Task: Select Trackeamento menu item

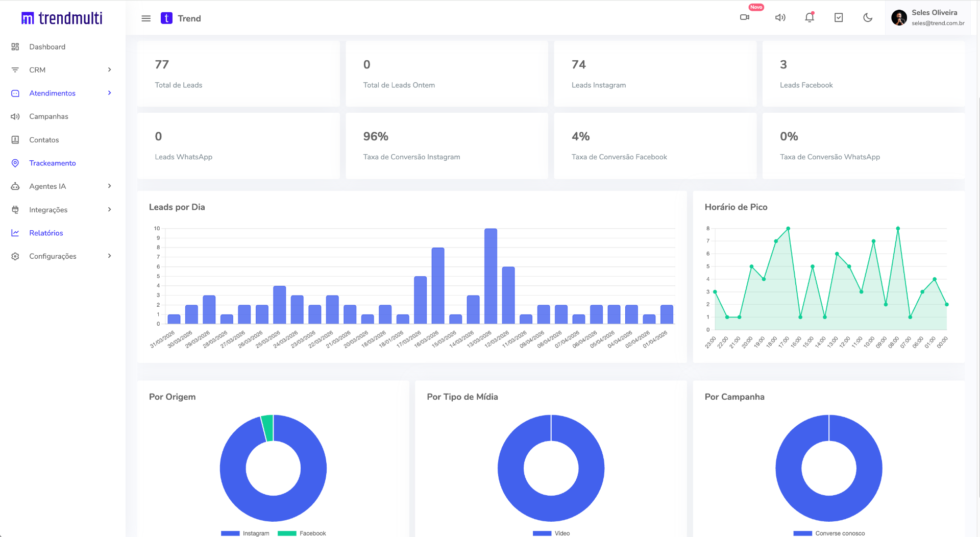Action: click(x=53, y=163)
